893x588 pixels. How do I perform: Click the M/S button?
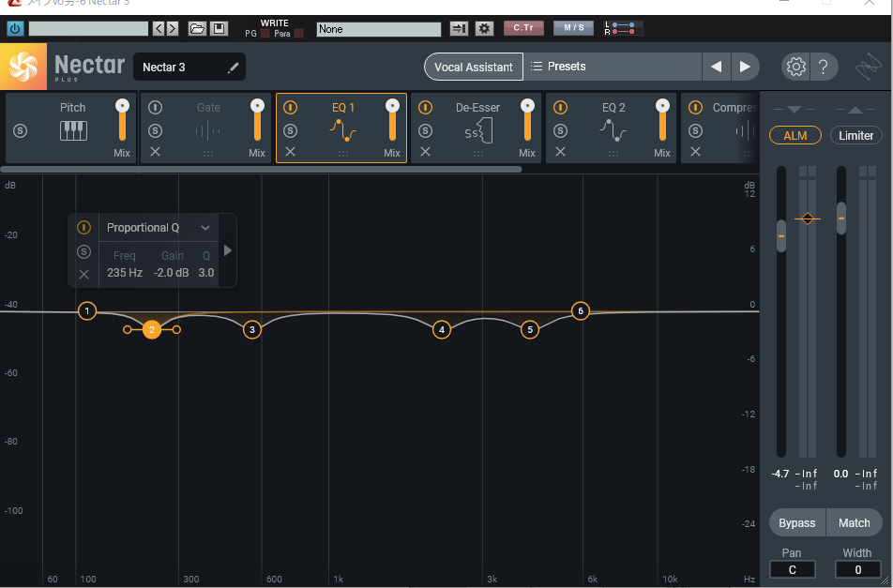[x=573, y=28]
